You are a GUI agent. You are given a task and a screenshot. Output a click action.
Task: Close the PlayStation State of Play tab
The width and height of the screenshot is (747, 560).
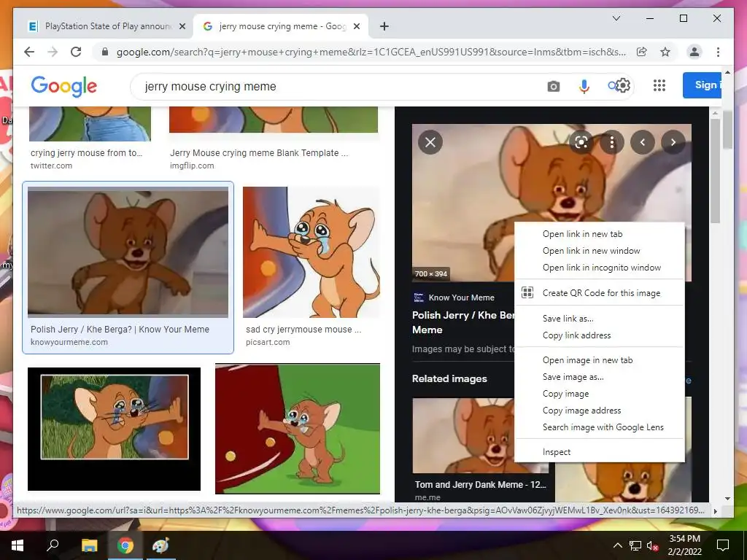182,26
